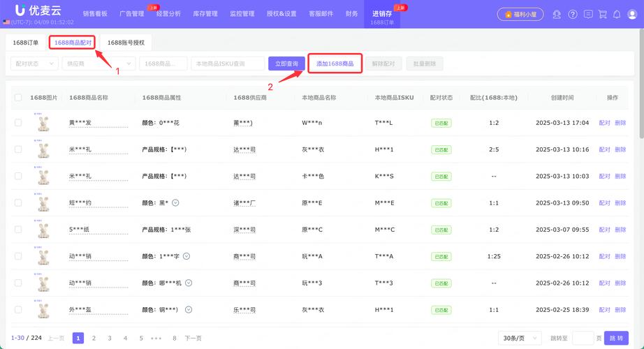Focus the 本地商品ISKU查询 search field
644x349 pixels.
(x=228, y=64)
